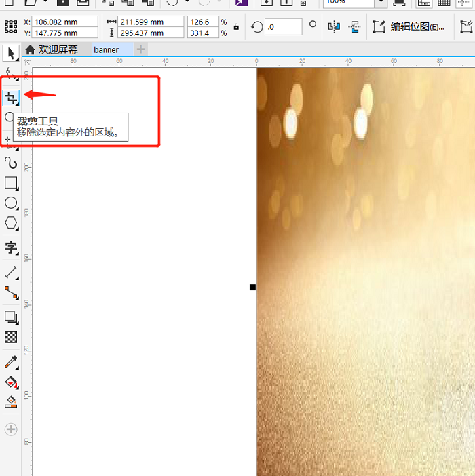Viewport: 475px width, 476px height.
Task: Select the Polygon tool
Action: pyautogui.click(x=11, y=223)
